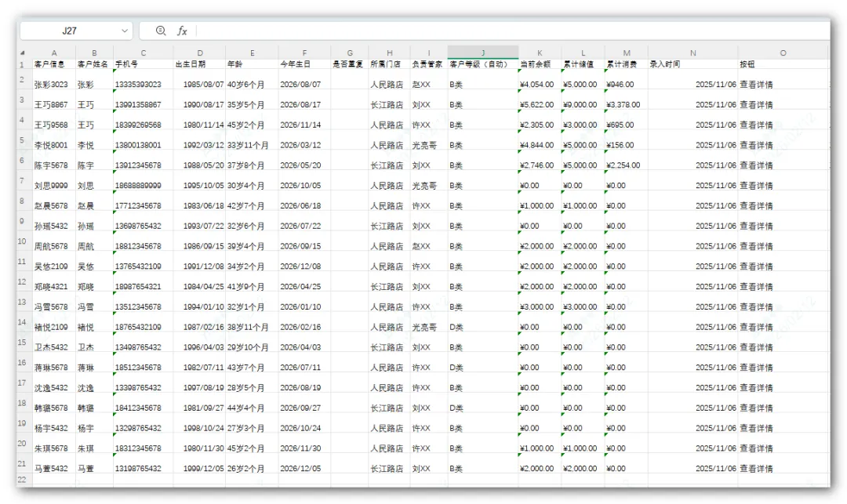This screenshot has height=504, width=847.
Task: Select the 当前余额 header cell
Action: click(x=540, y=64)
